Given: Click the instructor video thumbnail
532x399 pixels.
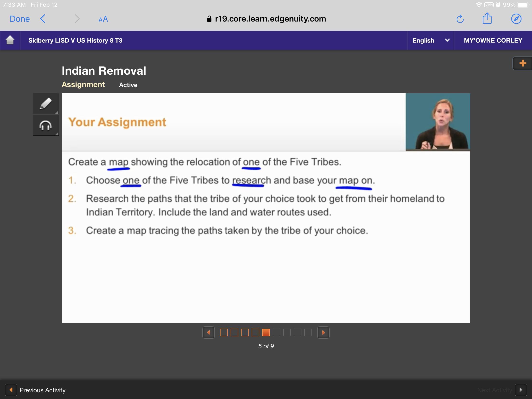Looking at the screenshot, I should pos(438,122).
